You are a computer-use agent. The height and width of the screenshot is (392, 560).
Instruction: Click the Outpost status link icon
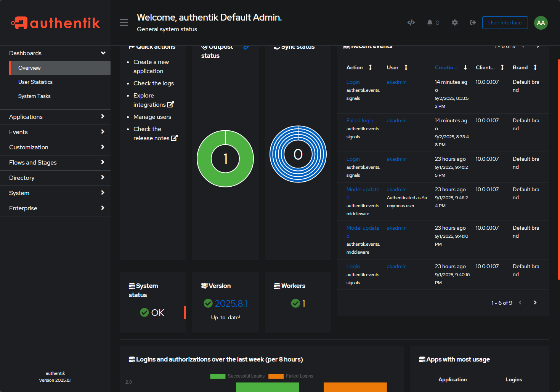(246, 47)
